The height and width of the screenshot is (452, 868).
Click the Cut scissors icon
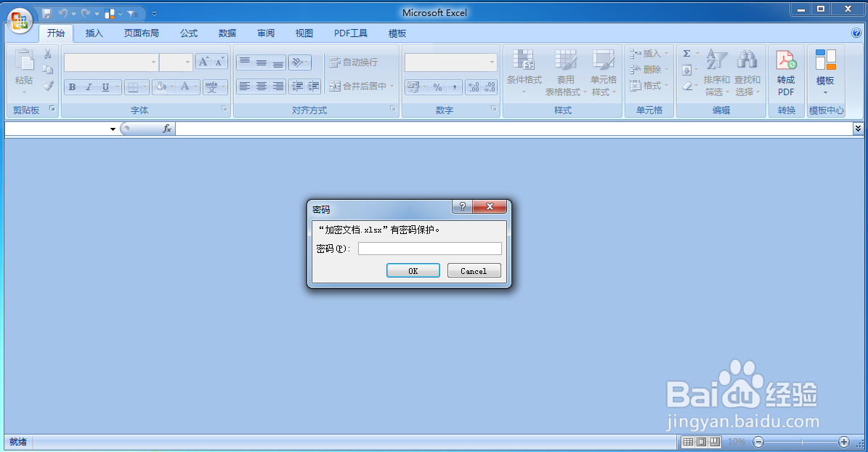48,54
